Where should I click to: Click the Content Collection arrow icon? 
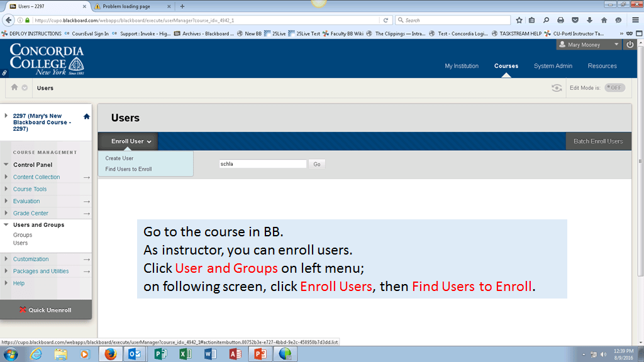click(x=87, y=177)
